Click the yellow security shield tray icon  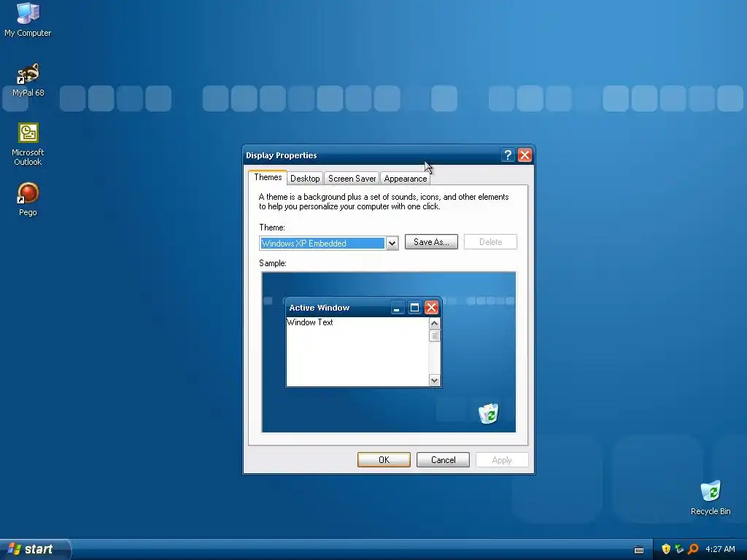coord(666,549)
